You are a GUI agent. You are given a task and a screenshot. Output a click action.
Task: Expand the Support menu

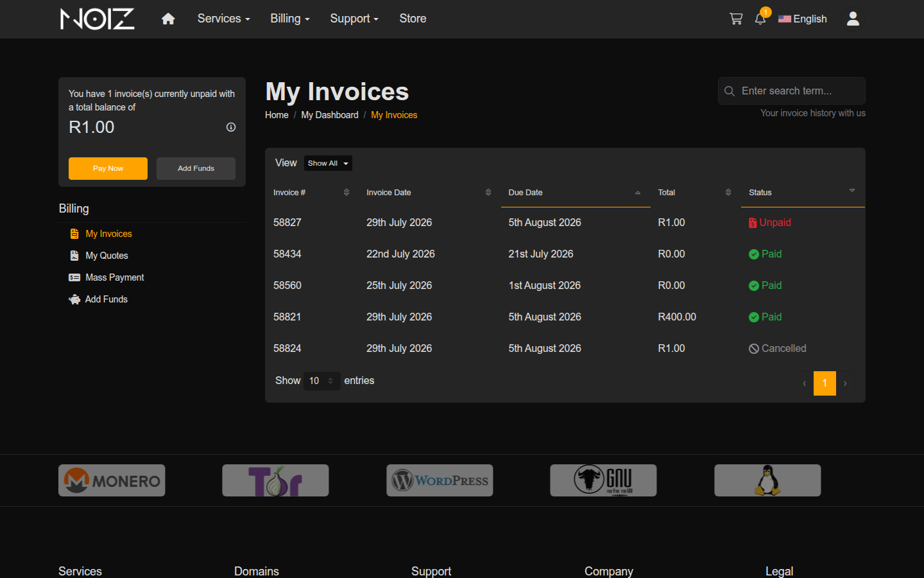point(354,19)
